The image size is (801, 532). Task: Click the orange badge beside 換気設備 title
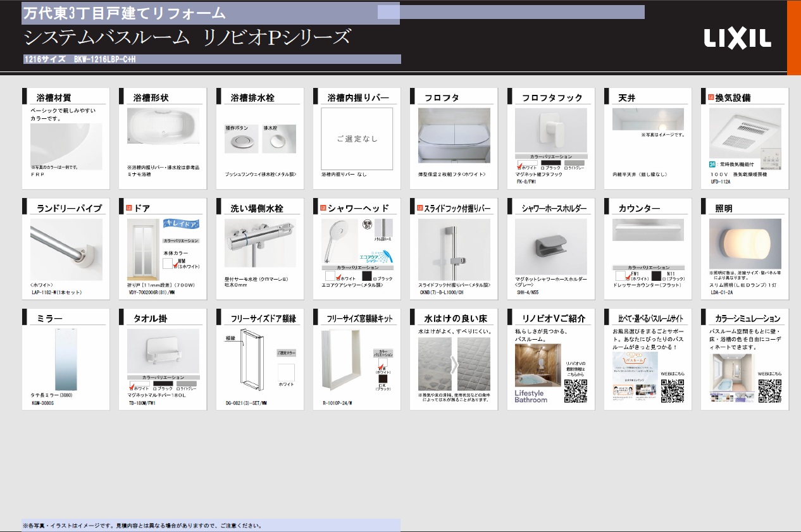coord(711,97)
